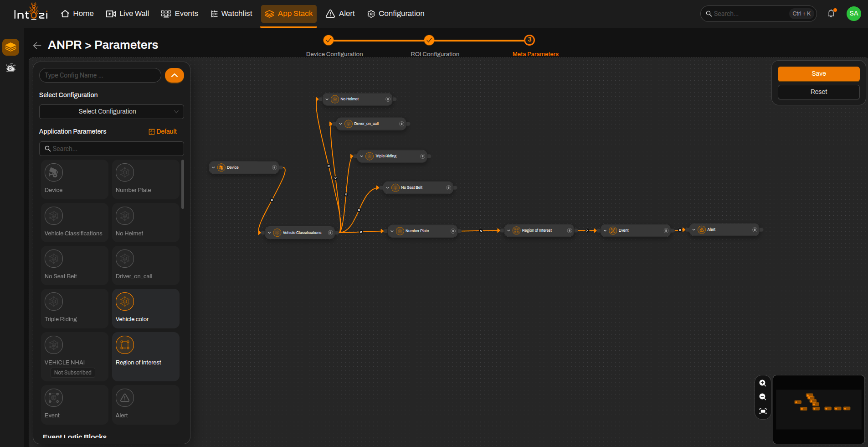
Task: Expand the Driver_on_call node
Action: coord(340,124)
